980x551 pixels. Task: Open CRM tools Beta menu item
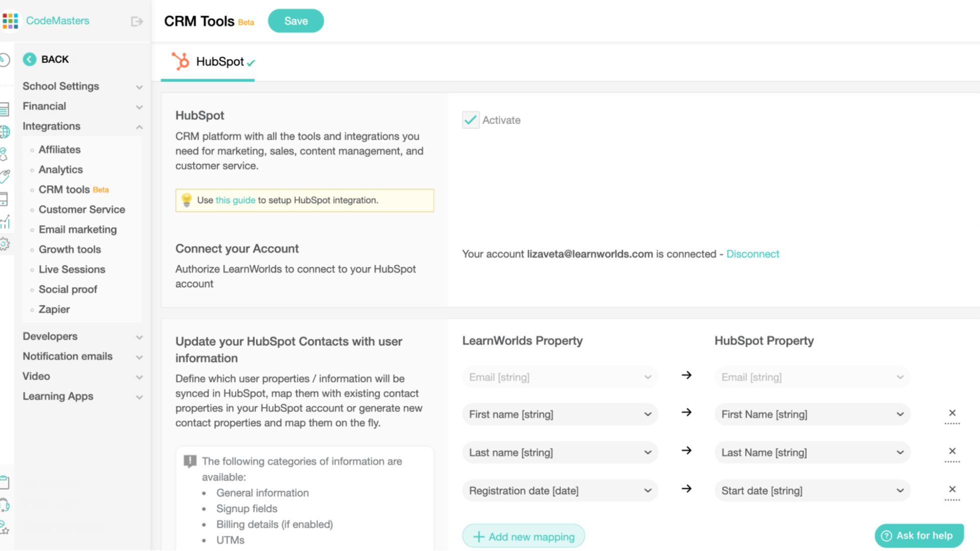[x=74, y=190]
